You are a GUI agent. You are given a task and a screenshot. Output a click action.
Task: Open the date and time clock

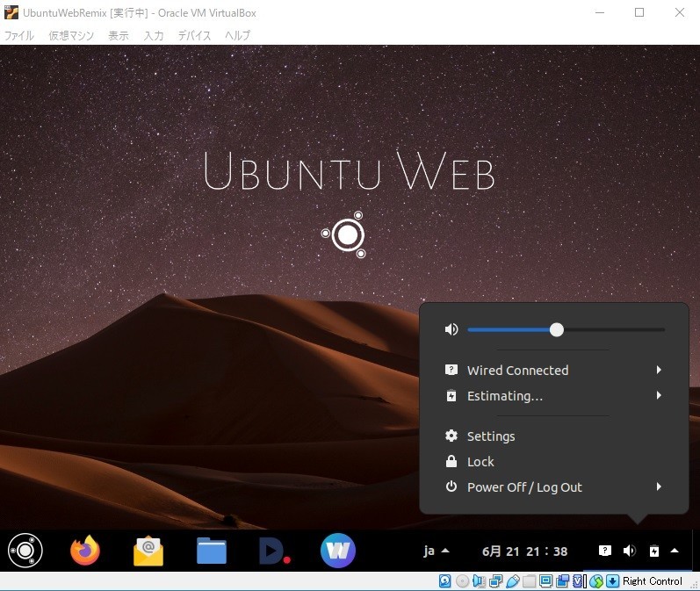pos(524,551)
